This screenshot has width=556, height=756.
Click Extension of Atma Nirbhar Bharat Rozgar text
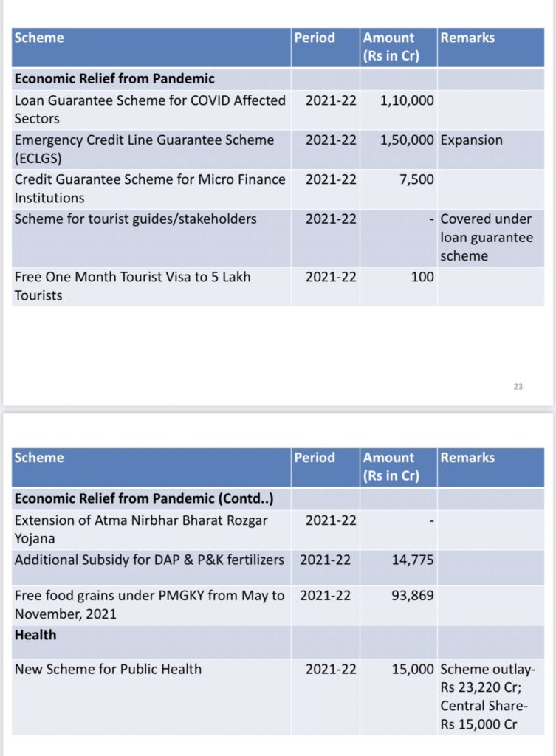[141, 529]
